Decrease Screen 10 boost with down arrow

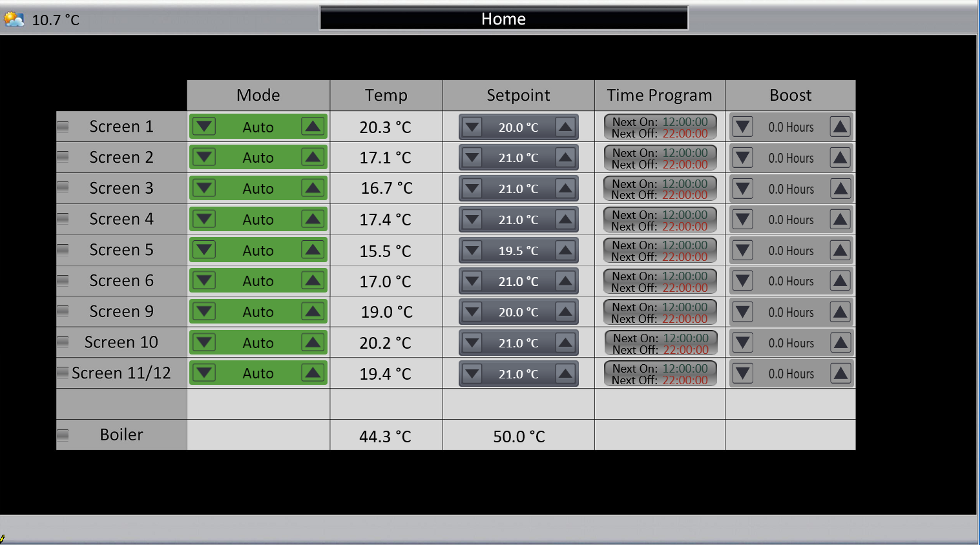pos(743,343)
